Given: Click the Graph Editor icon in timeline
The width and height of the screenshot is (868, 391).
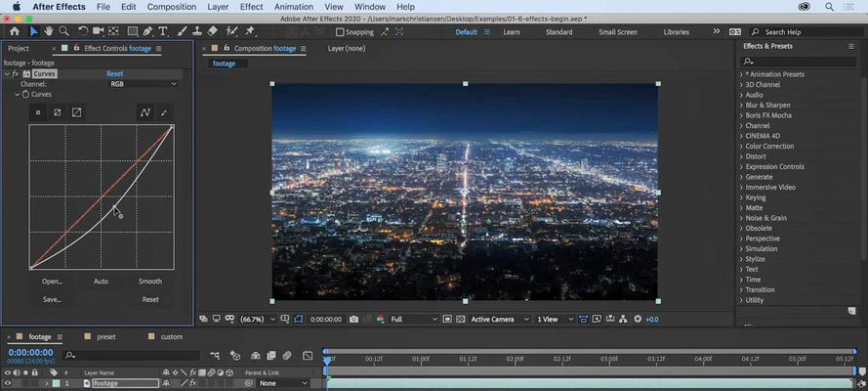Looking at the screenshot, I should pos(308,356).
